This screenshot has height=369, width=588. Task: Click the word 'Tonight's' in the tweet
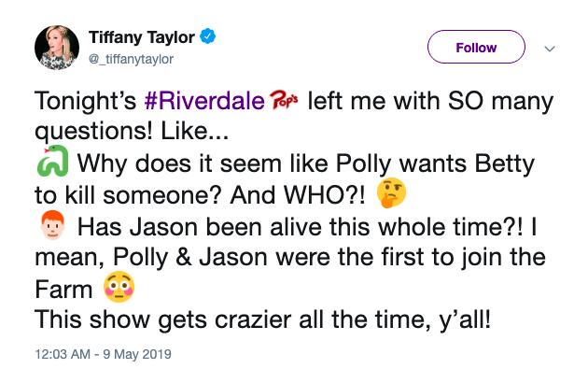[85, 101]
